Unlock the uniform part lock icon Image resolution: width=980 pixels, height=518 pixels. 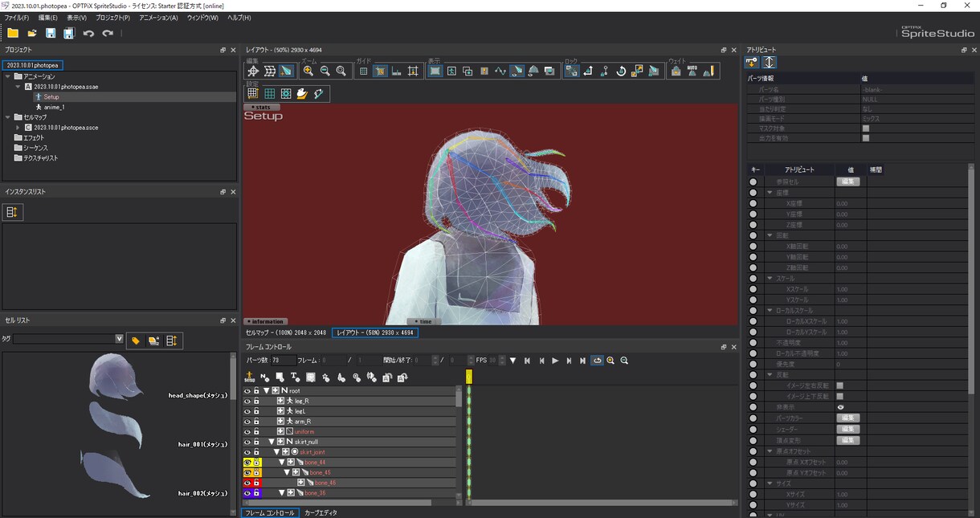point(257,431)
